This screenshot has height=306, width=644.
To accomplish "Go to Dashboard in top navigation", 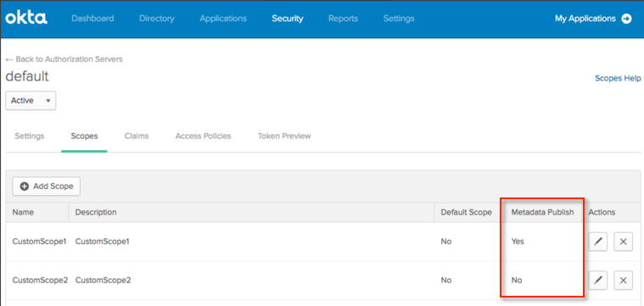I will tap(92, 19).
